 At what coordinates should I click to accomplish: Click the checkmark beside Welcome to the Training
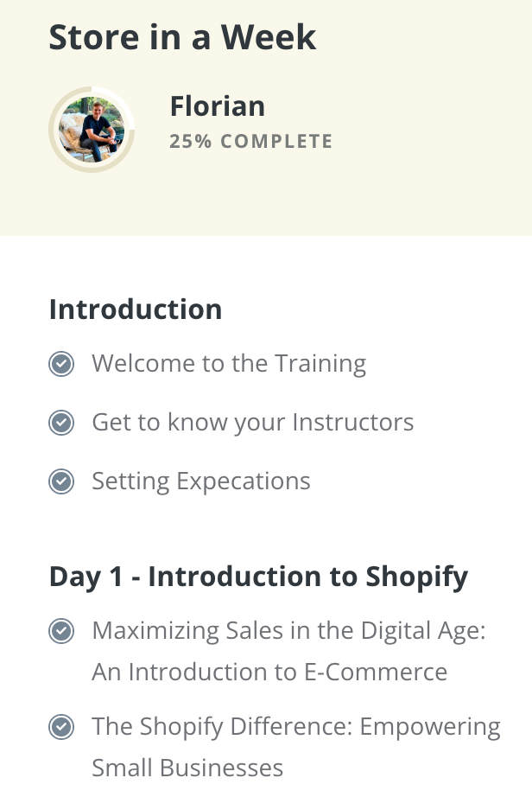[x=60, y=364]
